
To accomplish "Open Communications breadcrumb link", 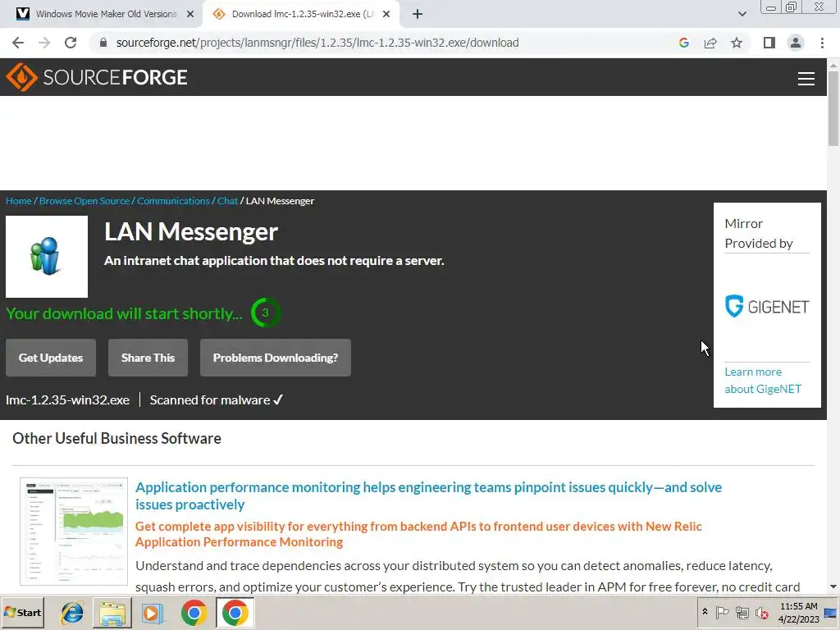I will [173, 201].
